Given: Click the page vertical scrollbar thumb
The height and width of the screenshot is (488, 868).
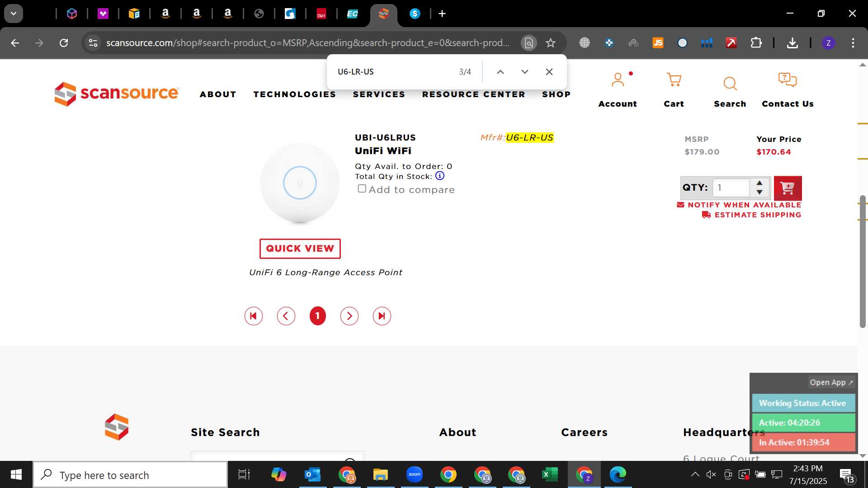Looking at the screenshot, I should (x=863, y=261).
